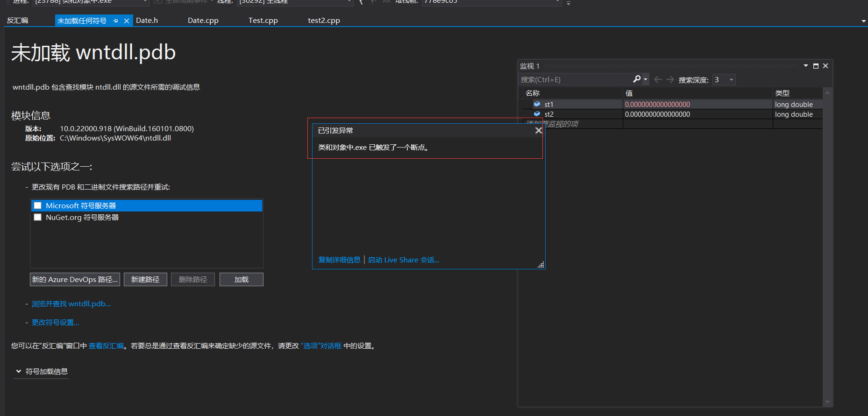Click 启动 Live Share 会话 link
The width and height of the screenshot is (868, 416).
[404, 260]
